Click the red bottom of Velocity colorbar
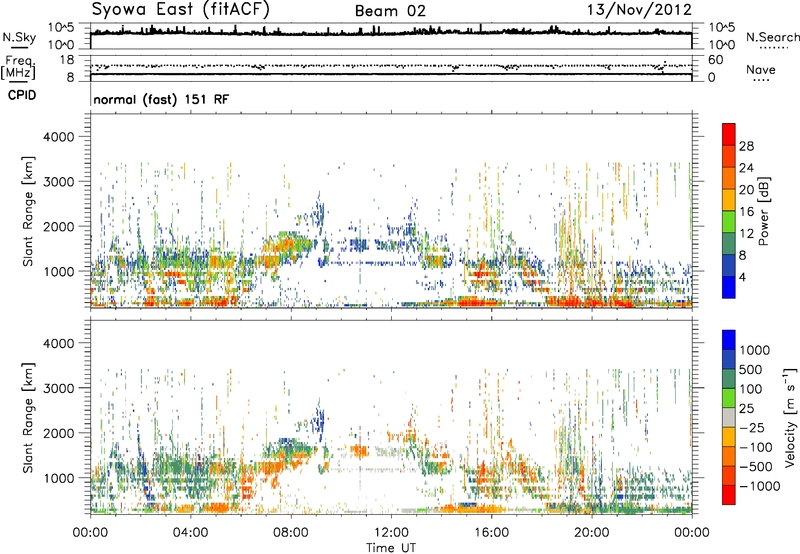Image resolution: width=800 pixels, height=554 pixels. [729, 495]
